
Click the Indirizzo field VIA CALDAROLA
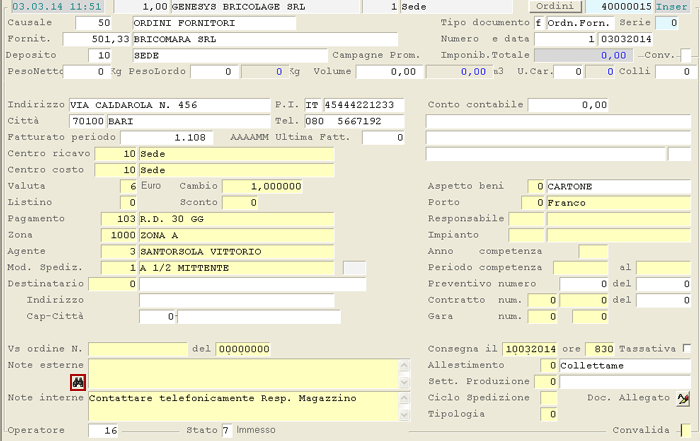[170, 105]
